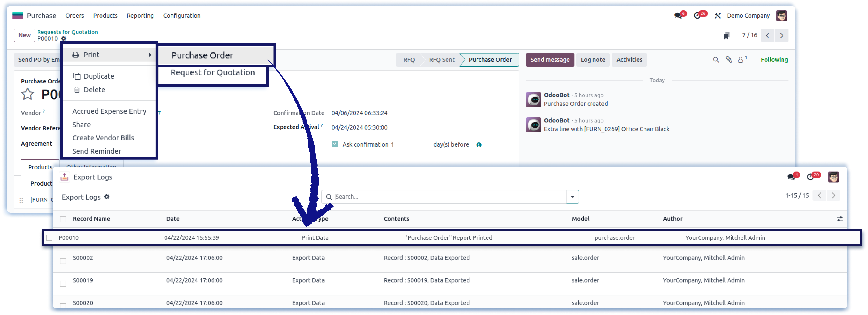Sort by Record Name column header
The width and height of the screenshot is (868, 315).
click(x=91, y=219)
